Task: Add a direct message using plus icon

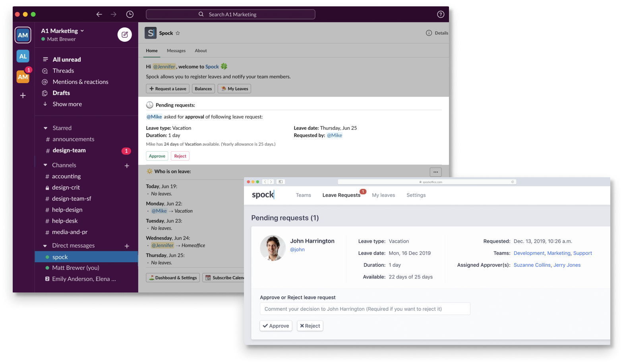Action: coord(127,246)
